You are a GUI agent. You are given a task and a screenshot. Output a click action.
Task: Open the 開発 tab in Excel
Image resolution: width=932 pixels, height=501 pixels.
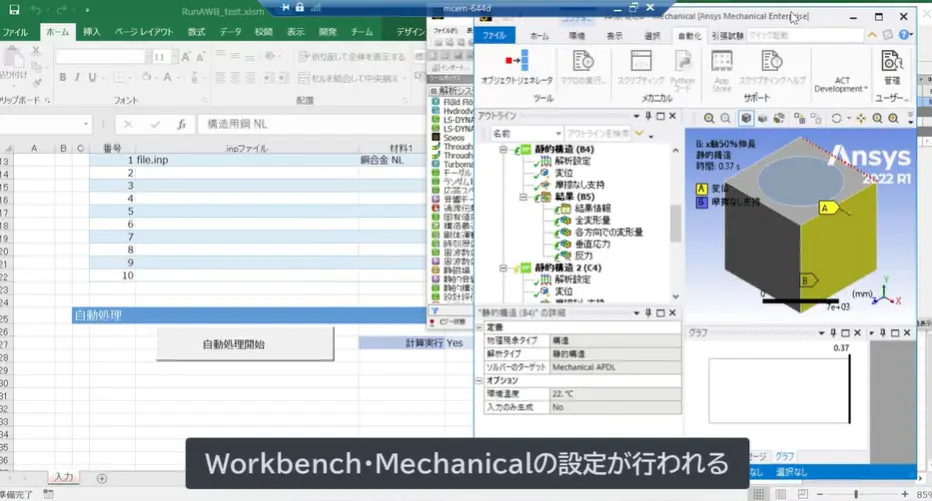point(328,32)
